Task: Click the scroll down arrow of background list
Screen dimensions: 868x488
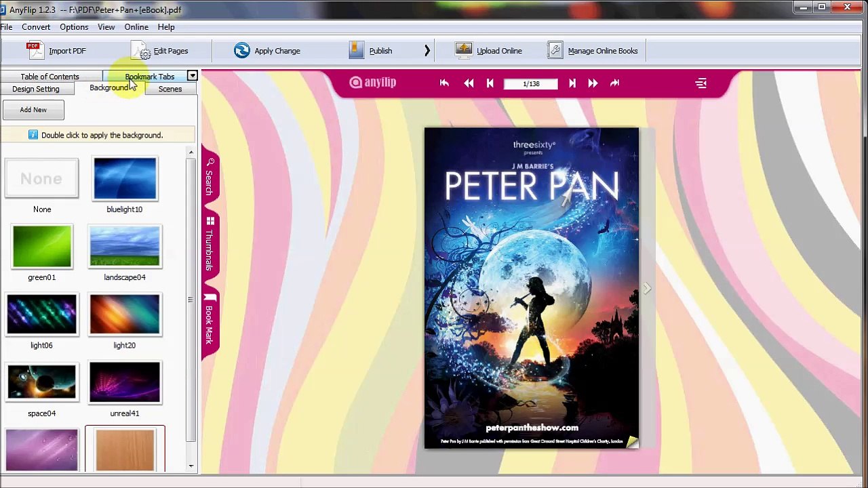Action: (191, 466)
